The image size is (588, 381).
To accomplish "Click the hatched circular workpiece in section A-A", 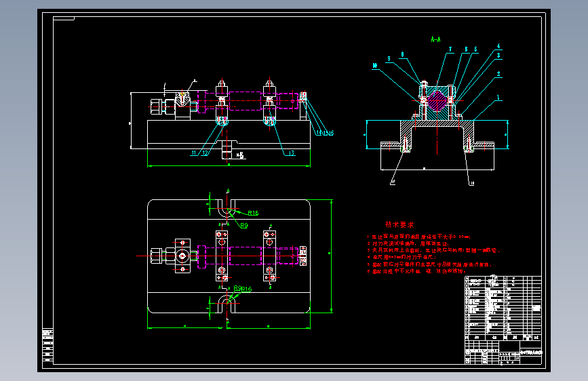I will pyautogui.click(x=437, y=101).
